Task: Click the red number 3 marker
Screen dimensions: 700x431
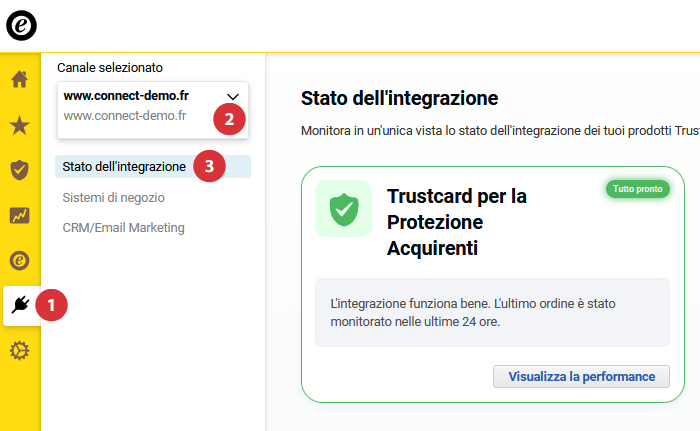Action: point(208,166)
